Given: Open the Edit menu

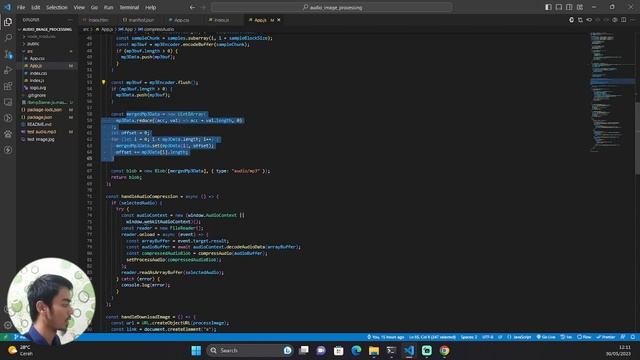Looking at the screenshot, I should coord(36,7).
